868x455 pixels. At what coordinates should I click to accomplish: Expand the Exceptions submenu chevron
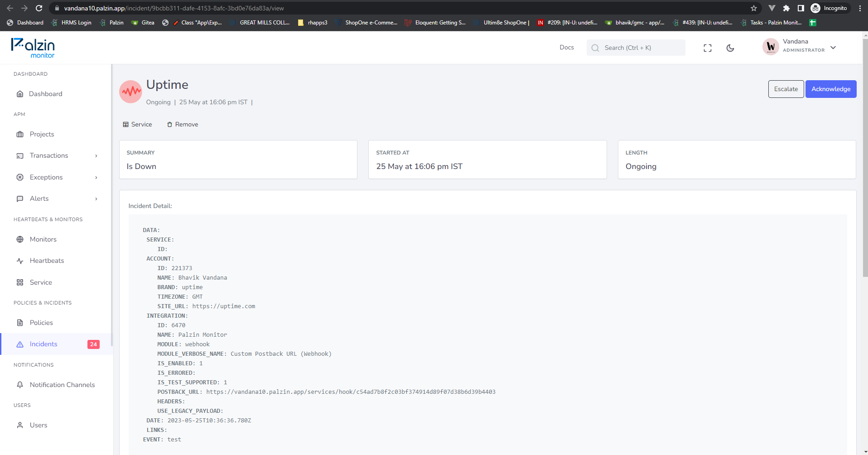point(96,178)
